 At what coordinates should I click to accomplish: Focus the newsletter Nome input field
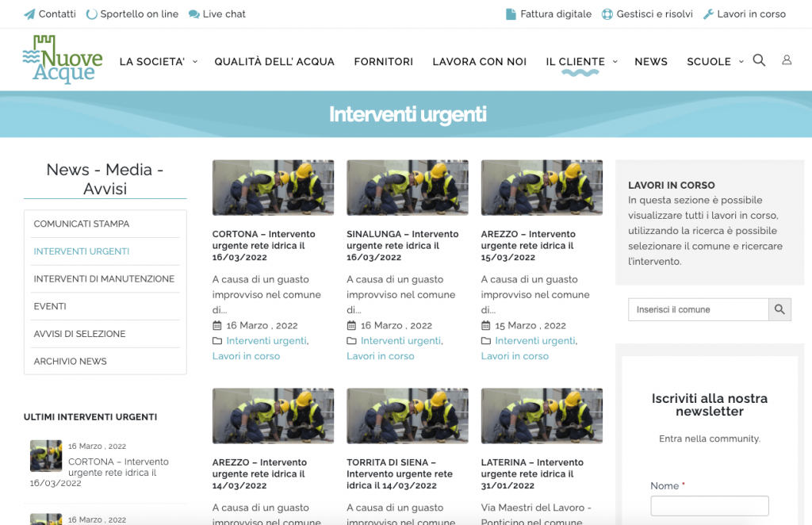pos(710,506)
